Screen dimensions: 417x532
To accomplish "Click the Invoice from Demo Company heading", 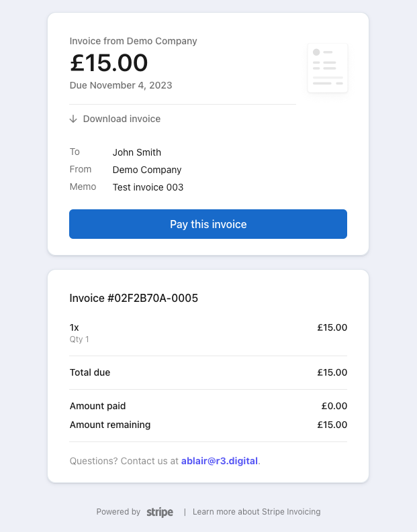I will click(x=134, y=41).
